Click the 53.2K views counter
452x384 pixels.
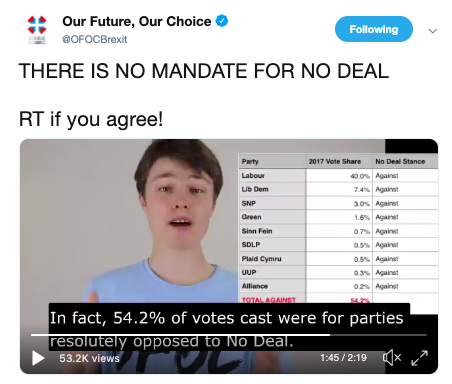tap(89, 358)
